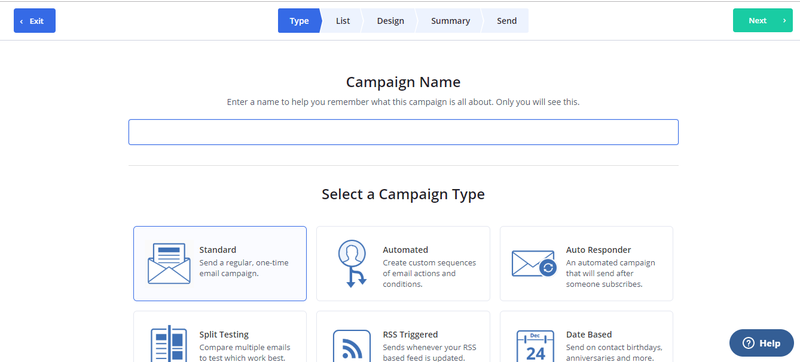
Task: Select the Standard campaign type card
Action: click(220, 264)
